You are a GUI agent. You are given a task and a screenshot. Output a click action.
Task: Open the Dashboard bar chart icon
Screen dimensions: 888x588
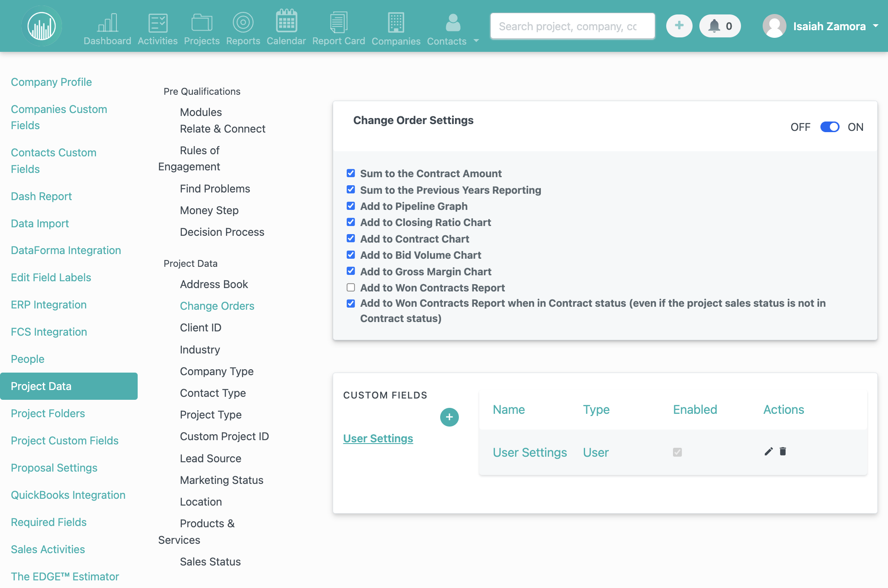(x=107, y=23)
